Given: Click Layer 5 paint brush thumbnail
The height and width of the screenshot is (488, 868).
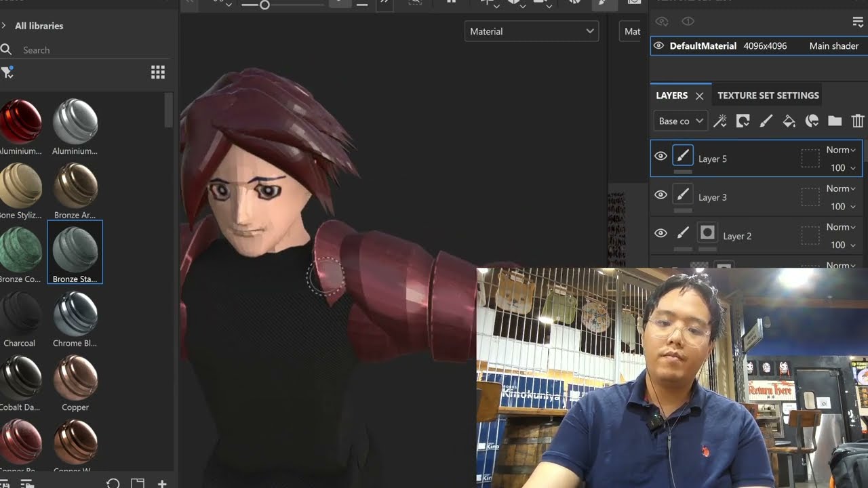Looking at the screenshot, I should pos(683,156).
